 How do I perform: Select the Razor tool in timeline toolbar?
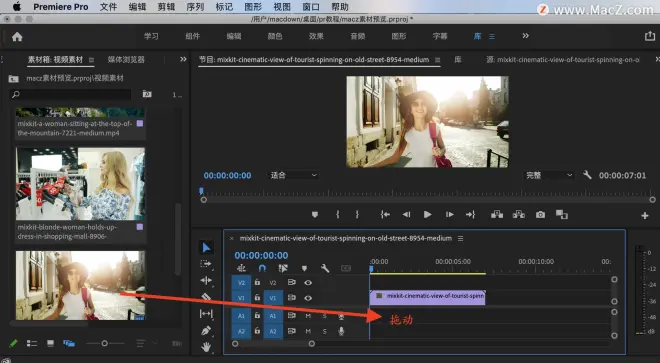tap(206, 297)
